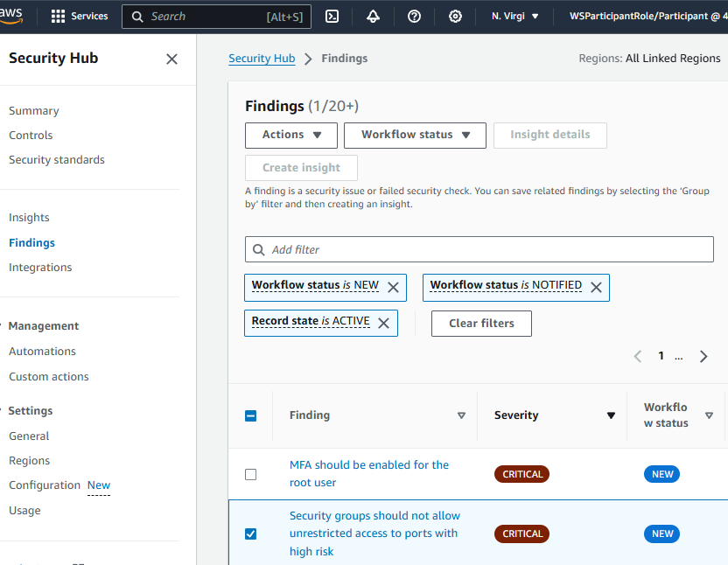This screenshot has height=565, width=728.
Task: Open Configuration settings
Action: click(45, 485)
